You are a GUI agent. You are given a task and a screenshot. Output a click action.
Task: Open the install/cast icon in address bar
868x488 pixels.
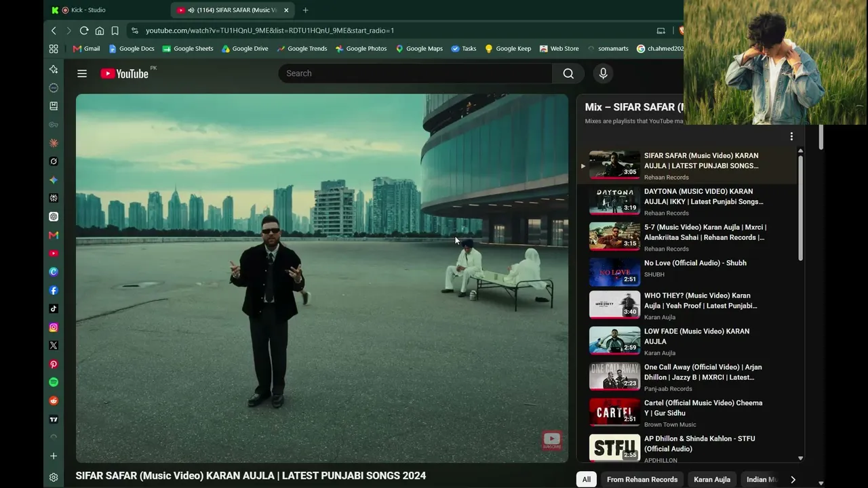661,30
